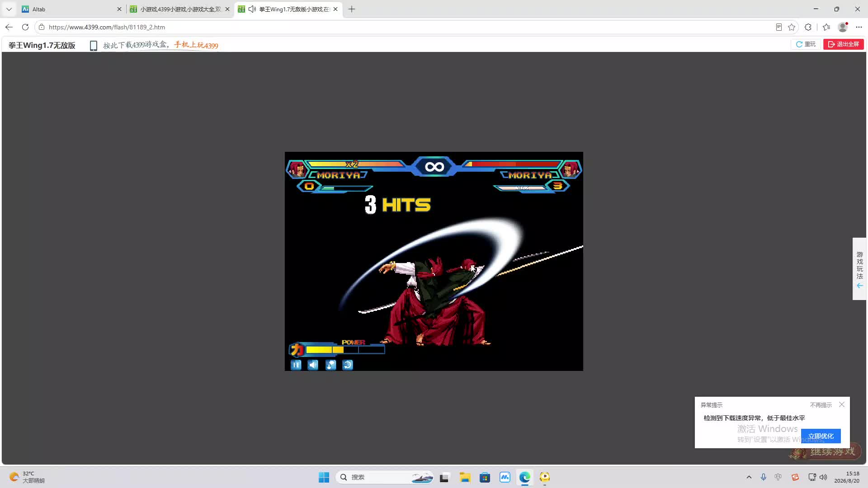Open the browser profile avatar
Image resolution: width=868 pixels, height=488 pixels.
click(x=843, y=27)
